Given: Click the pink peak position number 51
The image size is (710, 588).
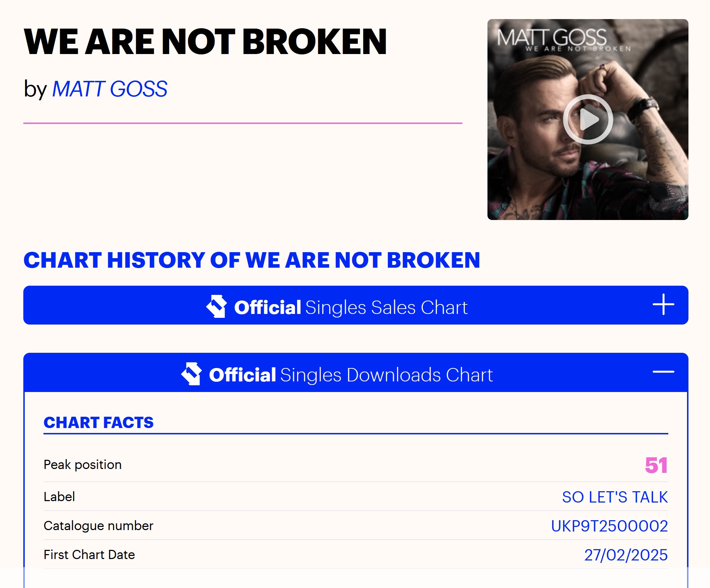Looking at the screenshot, I should tap(656, 465).
